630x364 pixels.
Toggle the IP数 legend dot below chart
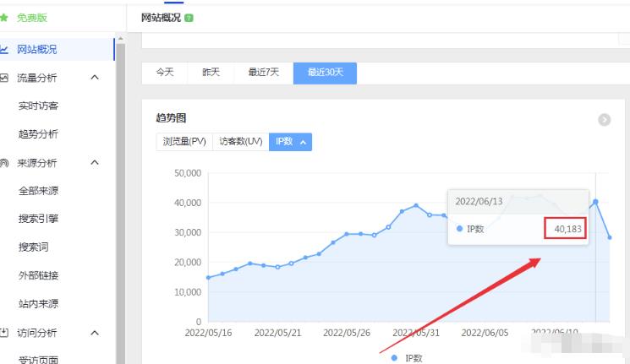coord(394,357)
